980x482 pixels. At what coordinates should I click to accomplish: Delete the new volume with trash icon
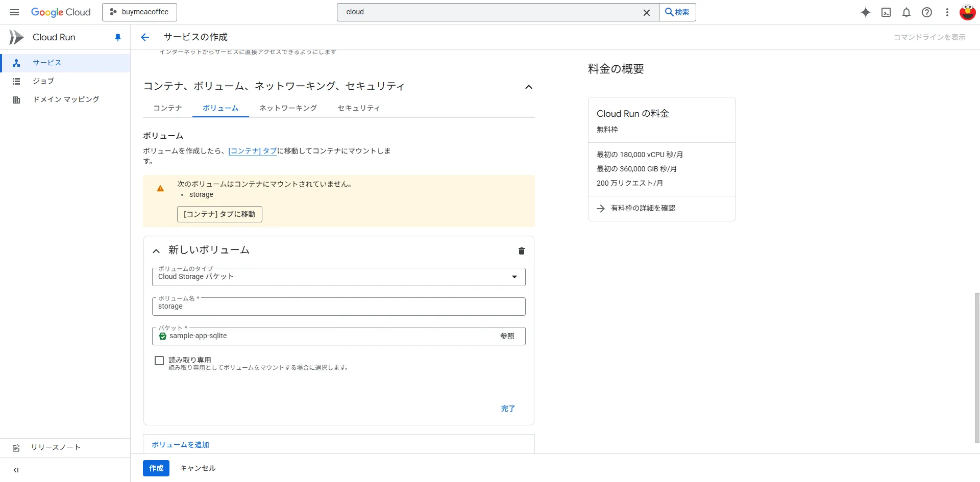click(521, 251)
